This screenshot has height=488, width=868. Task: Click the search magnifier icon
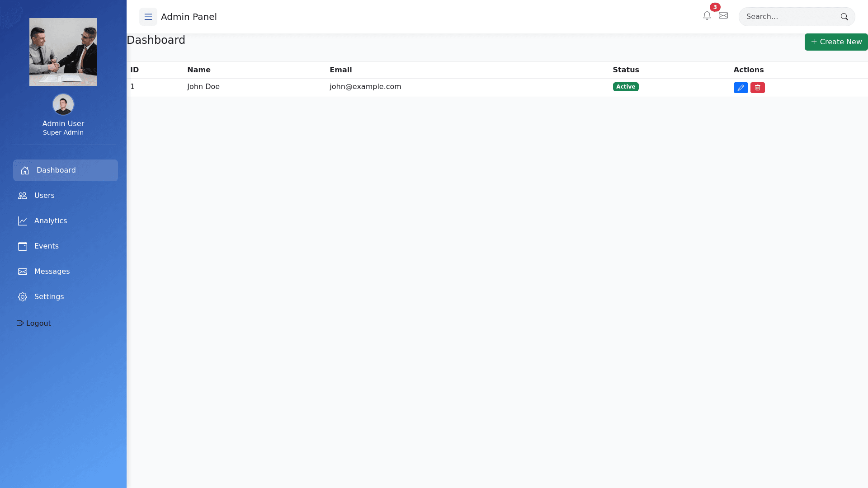pos(844,17)
